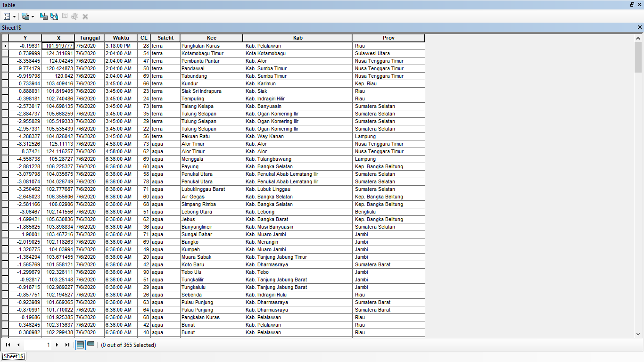The image size is (644, 362).
Task: Click the cell Banyunglincir
Action: 212,227
